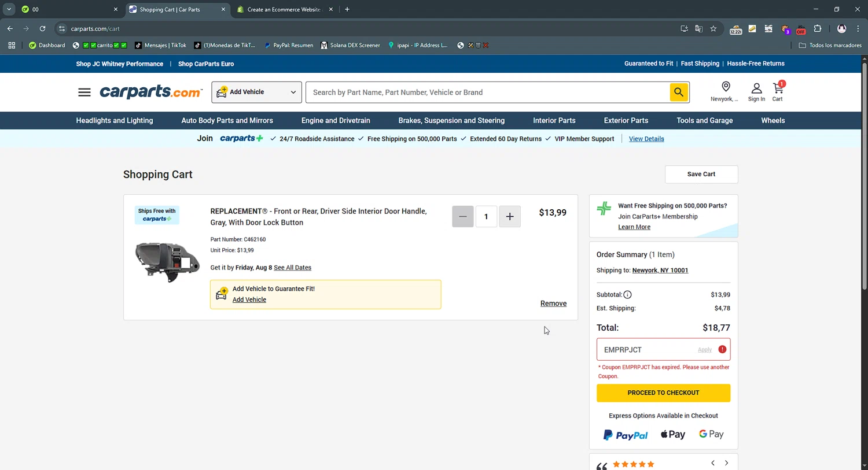Screen dimensions: 868x470
Task: Click the browser address bar URL
Action: 95,28
